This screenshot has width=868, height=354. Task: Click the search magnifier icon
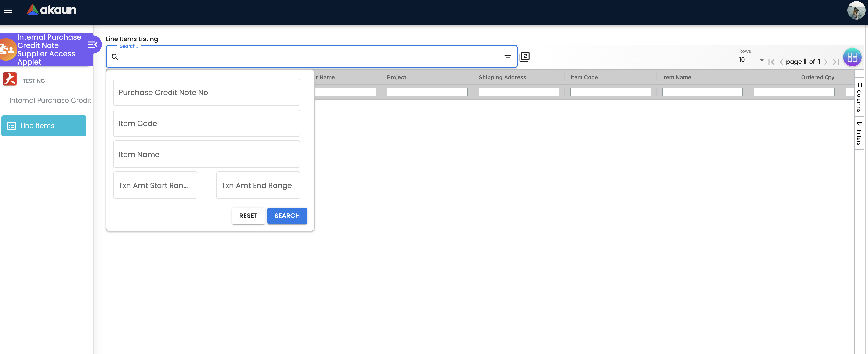click(115, 57)
